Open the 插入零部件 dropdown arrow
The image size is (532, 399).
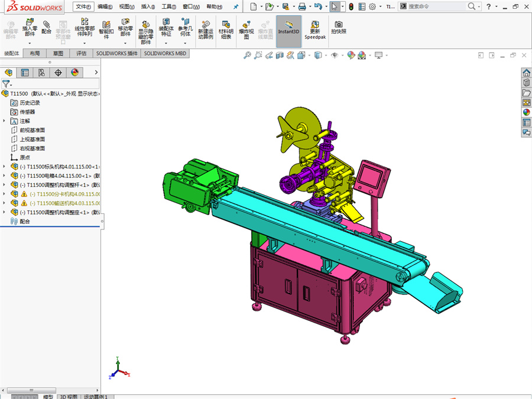coord(30,42)
